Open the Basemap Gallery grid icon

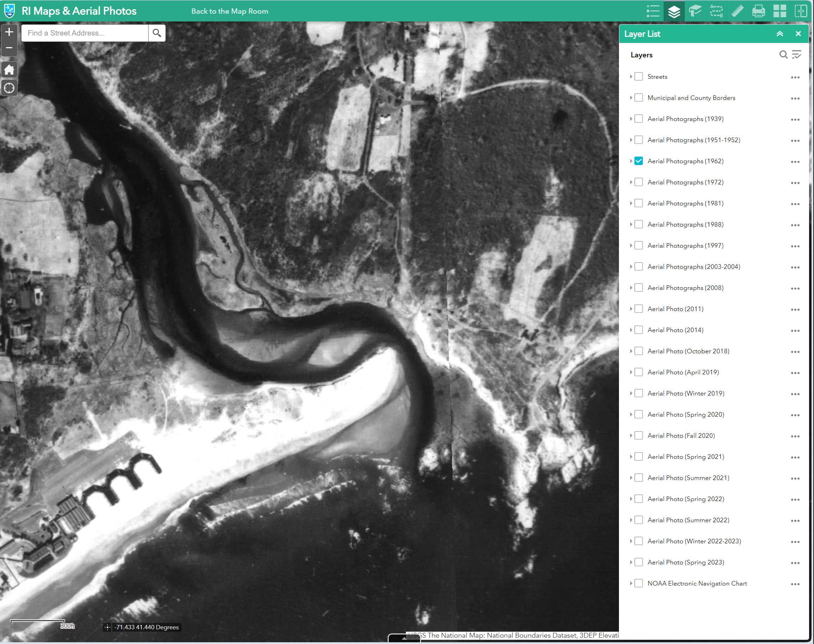[780, 11]
